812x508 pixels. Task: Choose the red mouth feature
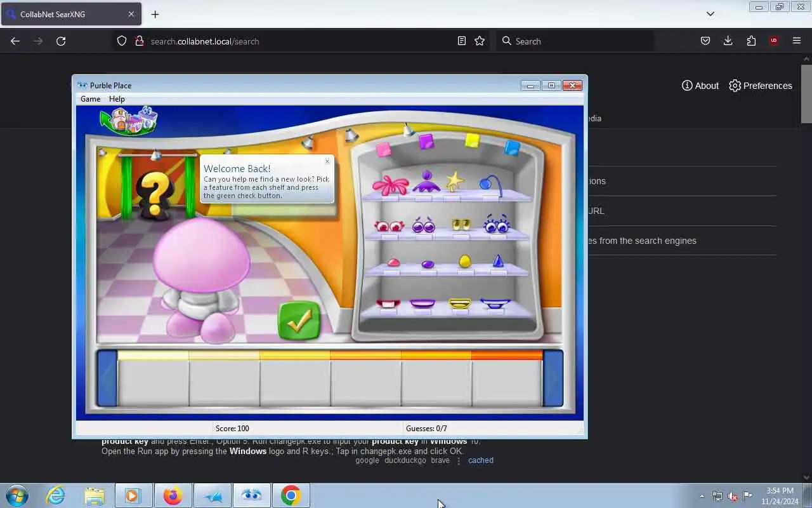tap(388, 304)
